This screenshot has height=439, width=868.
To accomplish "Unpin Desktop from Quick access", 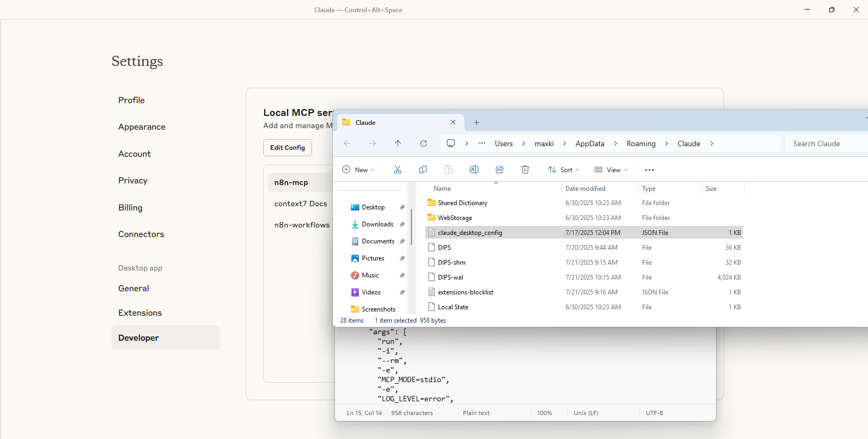I will (x=402, y=207).
